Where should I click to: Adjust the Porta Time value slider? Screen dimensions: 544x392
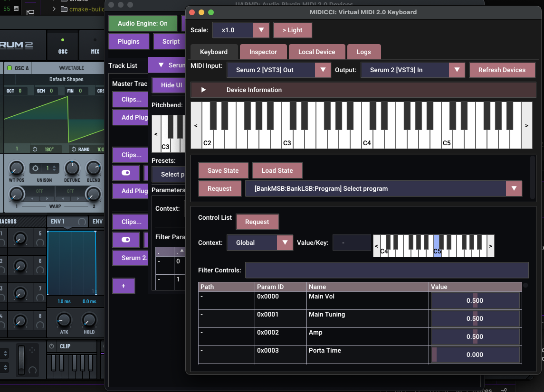point(475,355)
